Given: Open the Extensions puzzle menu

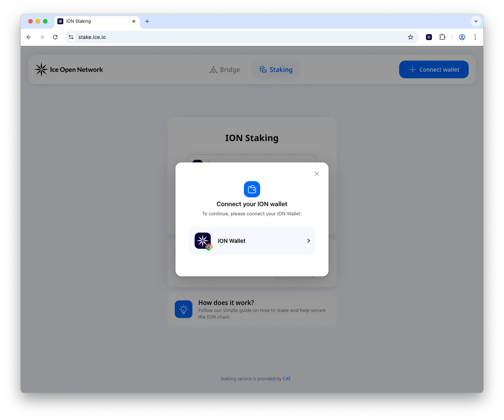Looking at the screenshot, I should click(442, 37).
